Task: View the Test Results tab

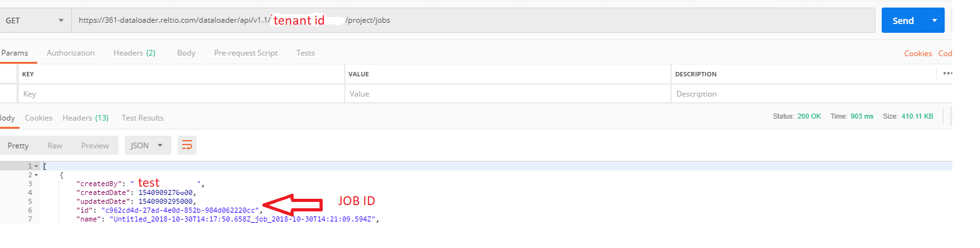Action: (x=142, y=118)
